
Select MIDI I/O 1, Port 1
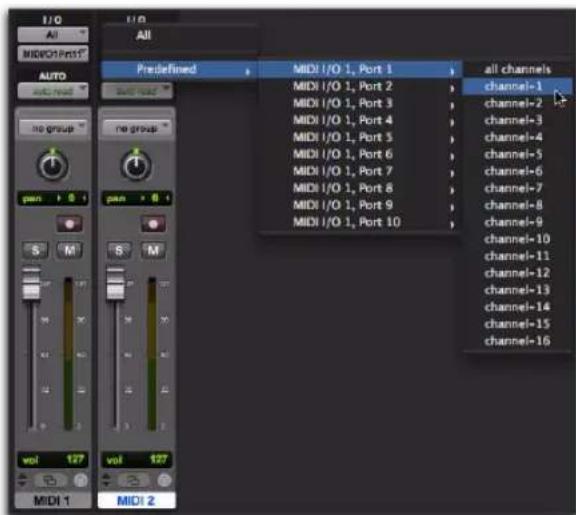click(x=360, y=69)
